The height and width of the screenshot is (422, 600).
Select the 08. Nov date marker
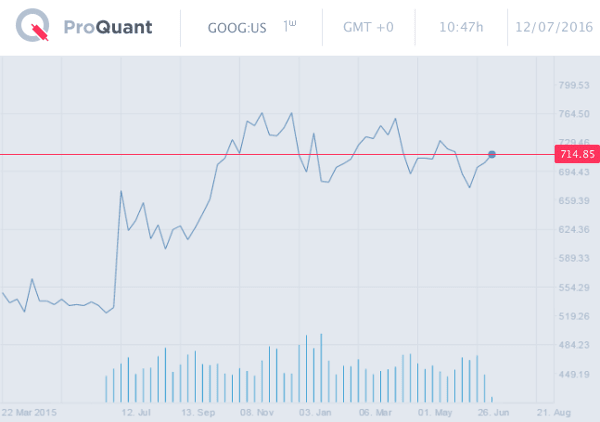click(258, 411)
